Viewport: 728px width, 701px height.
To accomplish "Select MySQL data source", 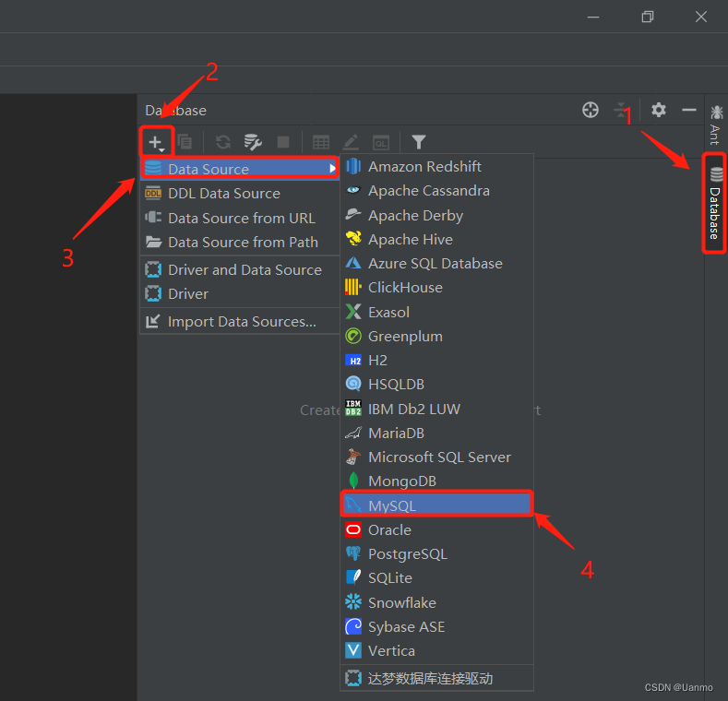I will click(x=437, y=505).
